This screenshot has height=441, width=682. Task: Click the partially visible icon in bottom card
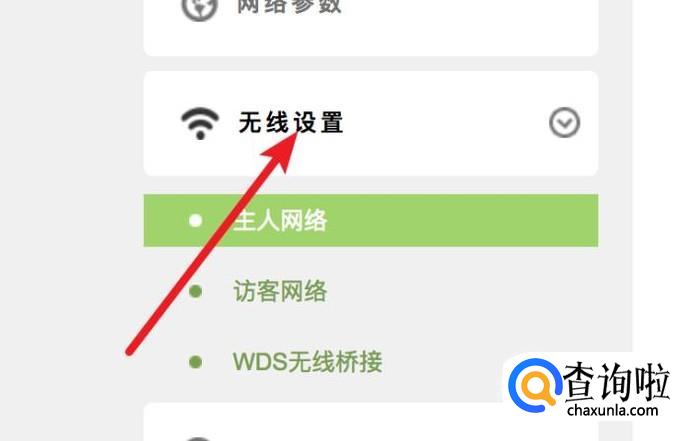pyautogui.click(x=198, y=438)
